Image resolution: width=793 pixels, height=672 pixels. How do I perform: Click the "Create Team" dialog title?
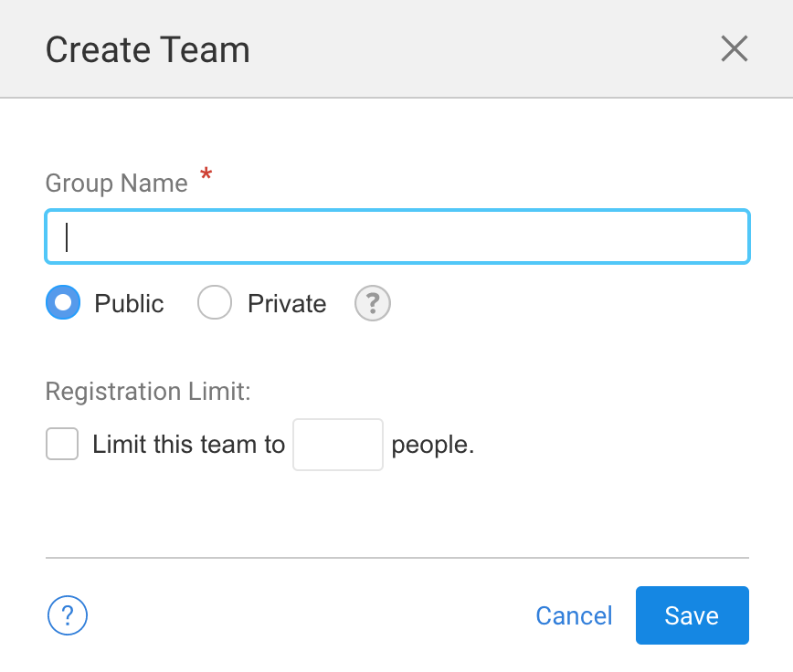pyautogui.click(x=147, y=49)
